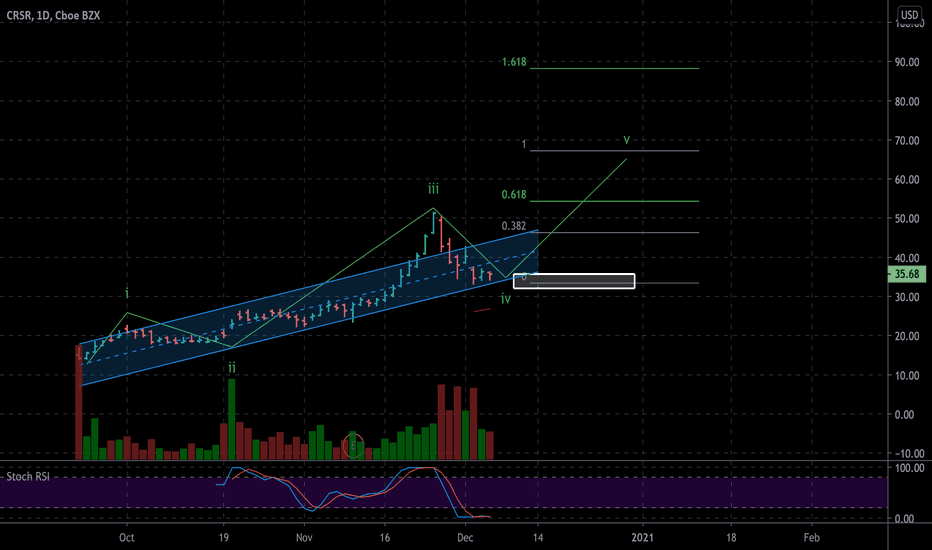Viewport: 932px width, 550px height.
Task: Click the earnings 'E' marker circle
Action: point(353,445)
